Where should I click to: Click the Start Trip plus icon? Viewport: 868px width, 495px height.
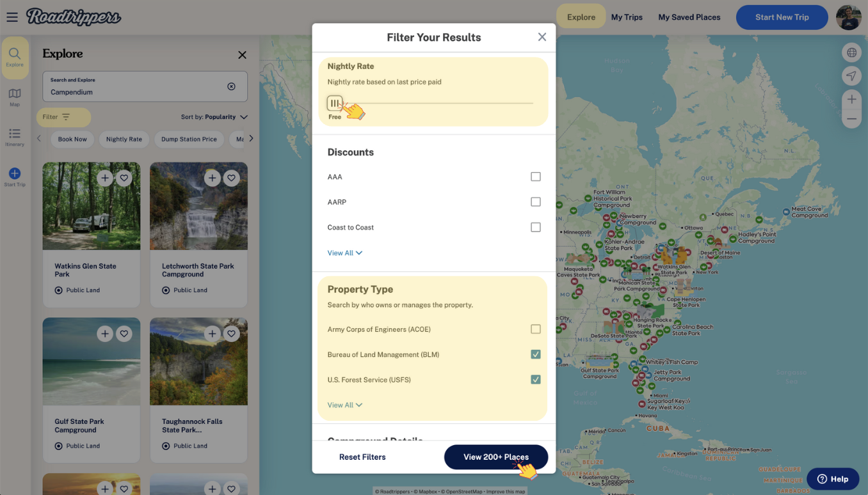15,173
